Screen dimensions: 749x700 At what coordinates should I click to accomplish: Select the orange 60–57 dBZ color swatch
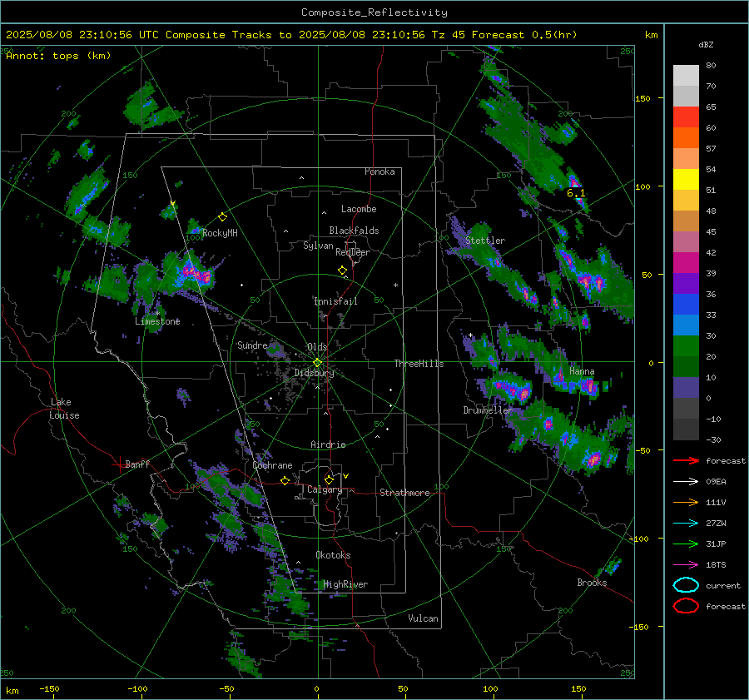click(x=686, y=138)
